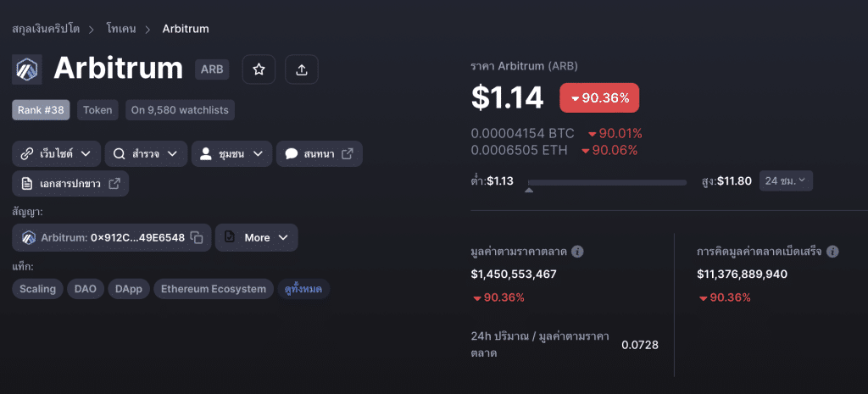Select the Scaling tag
The image size is (868, 394).
click(38, 289)
